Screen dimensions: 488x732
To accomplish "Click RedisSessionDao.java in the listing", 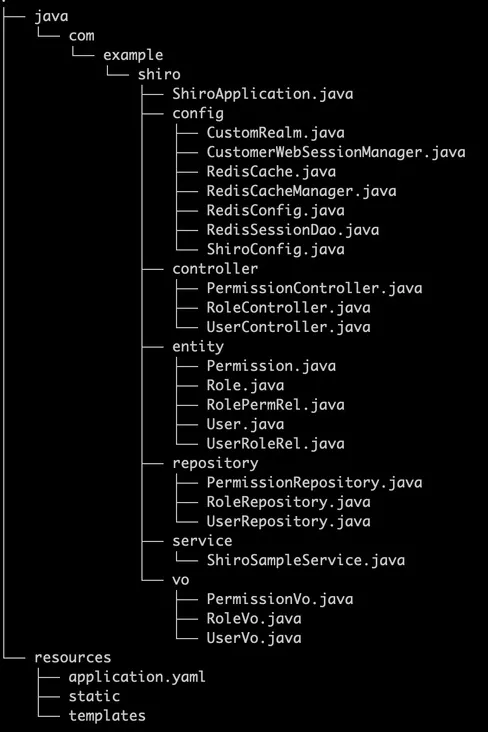I will 293,230.
